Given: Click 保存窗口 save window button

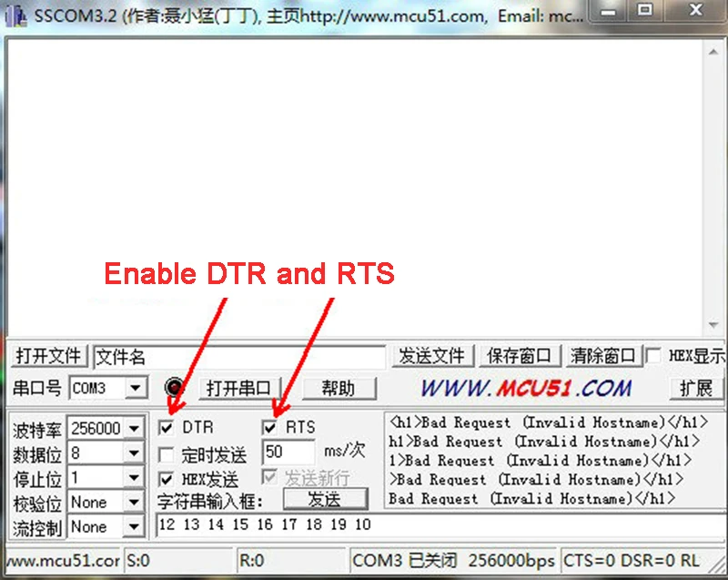Looking at the screenshot, I should 520,356.
